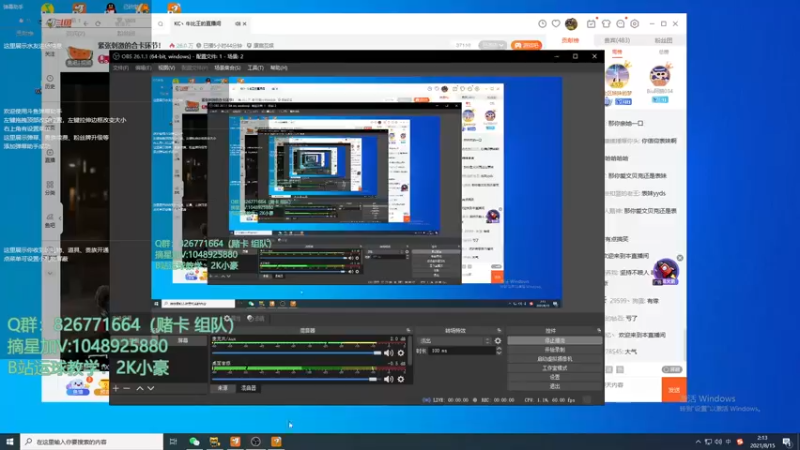The width and height of the screenshot is (800, 450).
Task: Open the settings icon in Douyu header
Action: [x=635, y=23]
